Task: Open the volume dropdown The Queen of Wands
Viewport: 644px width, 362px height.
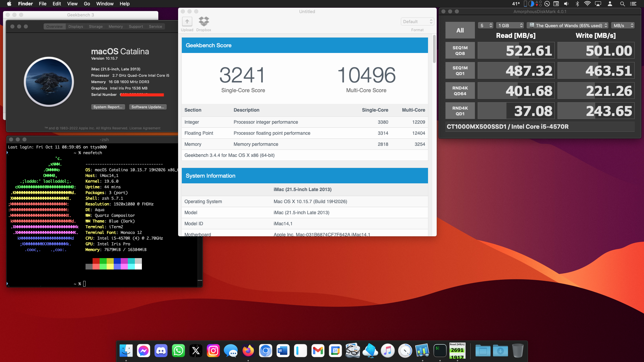Action: [568, 25]
